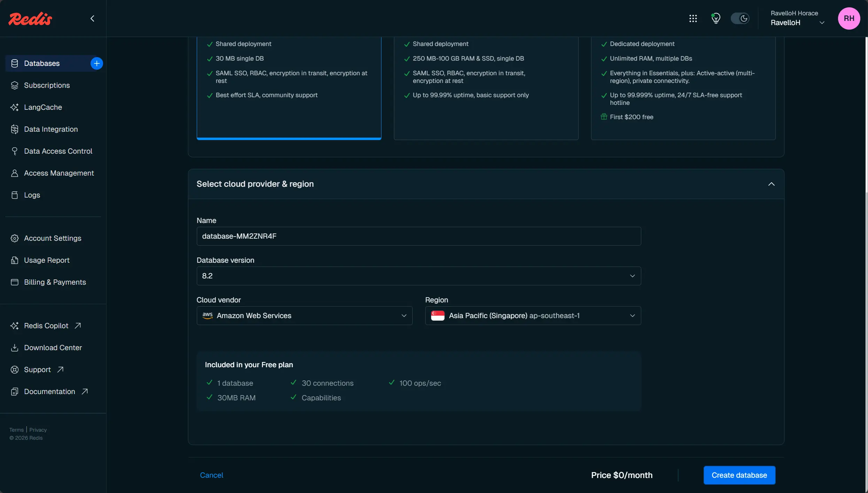Open the Cloud vendor dropdown
The width and height of the screenshot is (868, 493).
(x=304, y=316)
